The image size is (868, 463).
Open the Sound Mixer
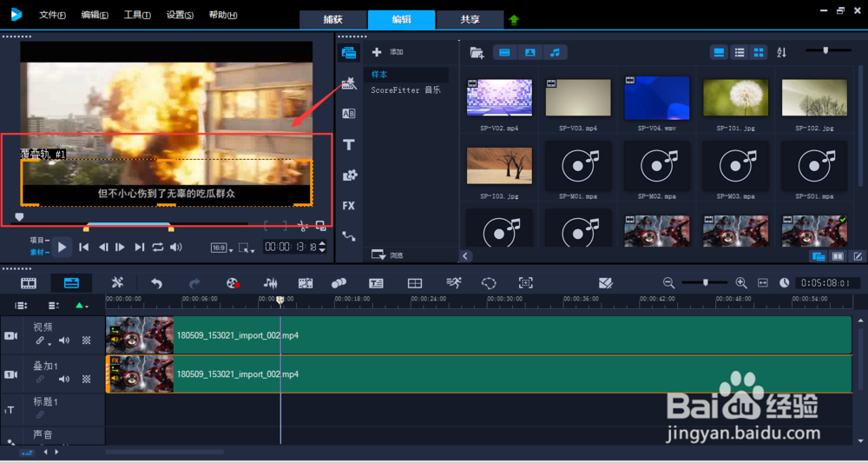coord(270,283)
